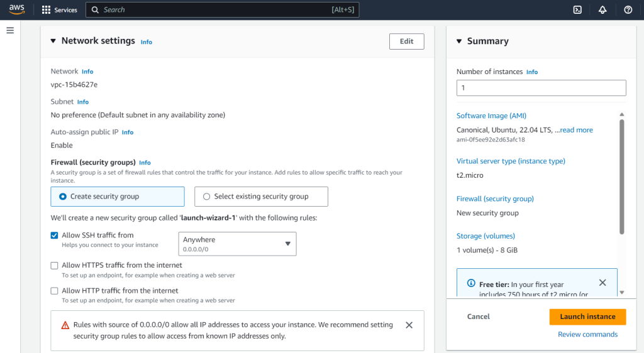Click the Number of instances field

coord(541,88)
